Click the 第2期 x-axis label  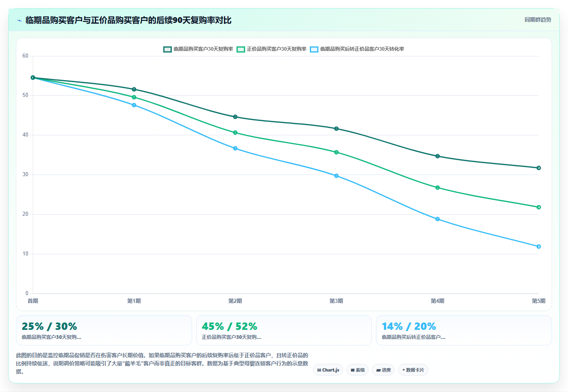(235, 301)
